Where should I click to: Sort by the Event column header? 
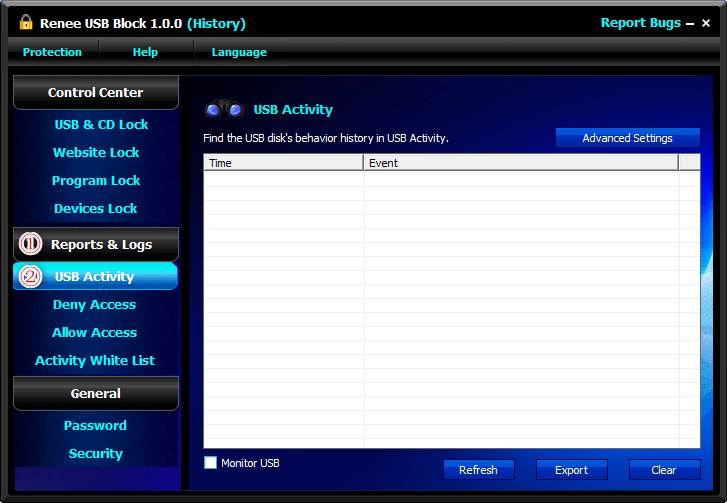point(521,163)
